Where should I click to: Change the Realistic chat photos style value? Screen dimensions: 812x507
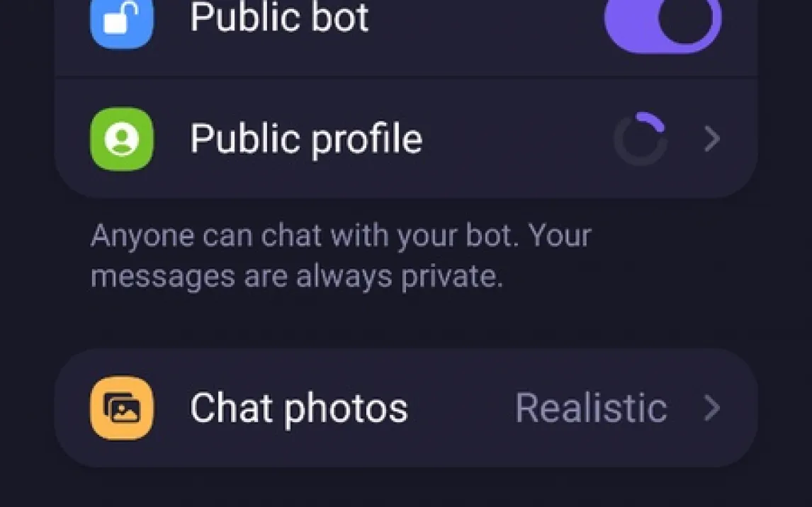[x=591, y=408]
